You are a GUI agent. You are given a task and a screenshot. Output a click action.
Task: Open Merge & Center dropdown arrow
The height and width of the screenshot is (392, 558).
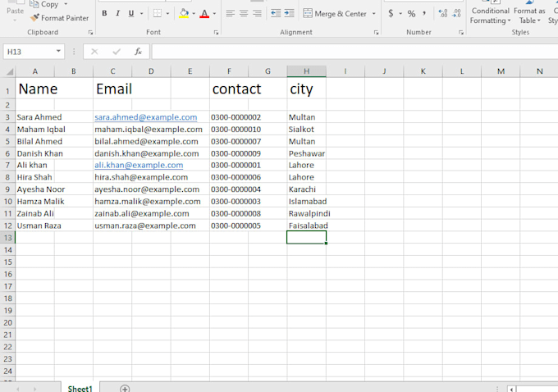373,13
